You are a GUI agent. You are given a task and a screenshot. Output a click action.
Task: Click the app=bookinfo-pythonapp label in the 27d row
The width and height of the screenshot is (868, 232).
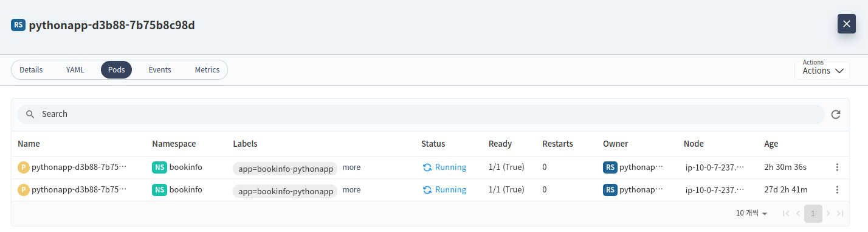click(285, 191)
